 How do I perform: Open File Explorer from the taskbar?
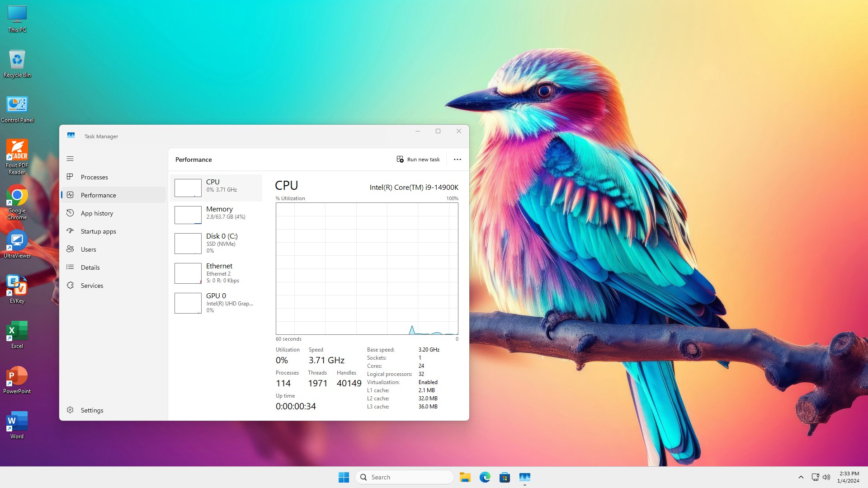[465, 477]
